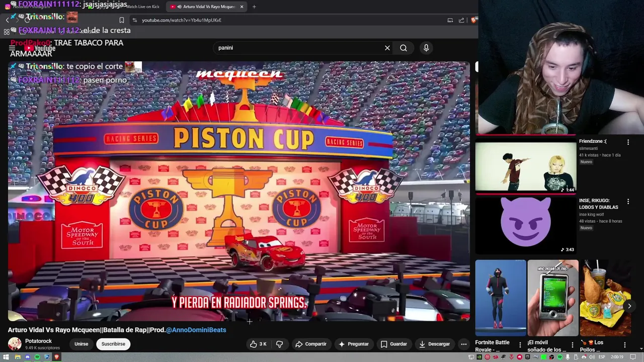The width and height of the screenshot is (644, 362).
Task: Play the 'Friendzone :(' recommended video thumbnail
Action: 526,166
